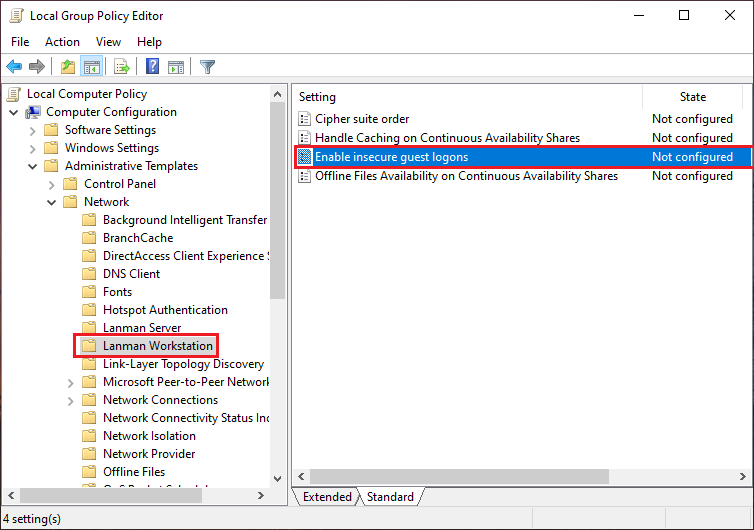The image size is (754, 530).
Task: Click the Up One Level folder icon
Action: pyautogui.click(x=67, y=67)
